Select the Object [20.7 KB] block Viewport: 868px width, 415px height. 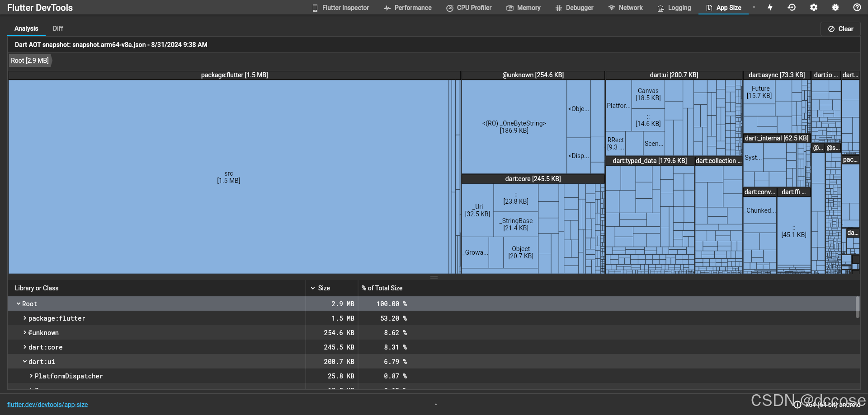tap(521, 252)
